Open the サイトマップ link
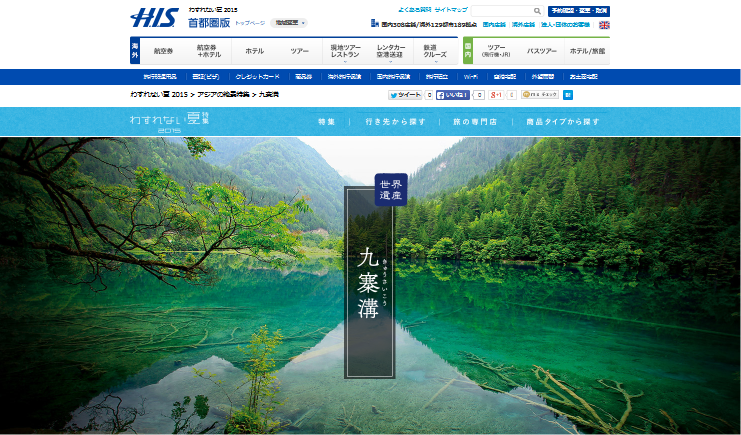This screenshot has width=741, height=435. pyautogui.click(x=451, y=10)
